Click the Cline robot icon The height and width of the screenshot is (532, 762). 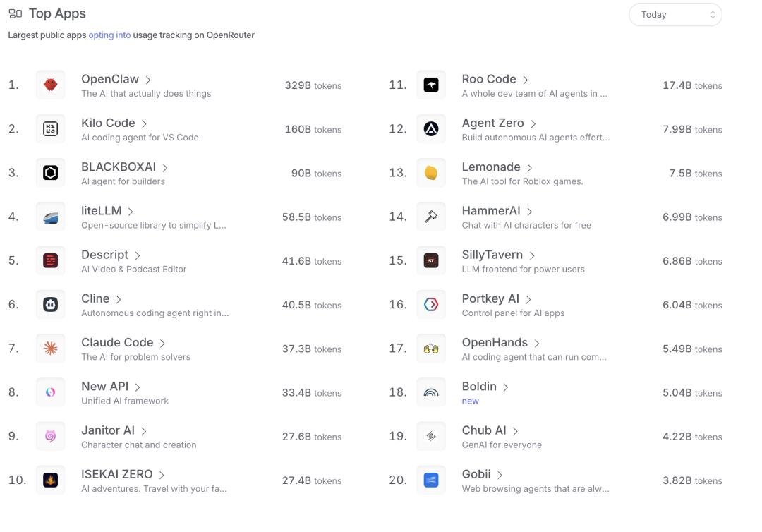point(50,305)
